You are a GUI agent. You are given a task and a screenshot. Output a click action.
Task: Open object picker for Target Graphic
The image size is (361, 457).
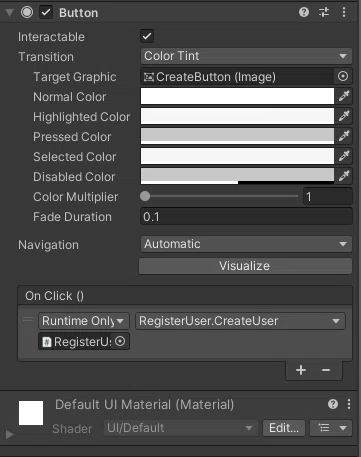343,76
